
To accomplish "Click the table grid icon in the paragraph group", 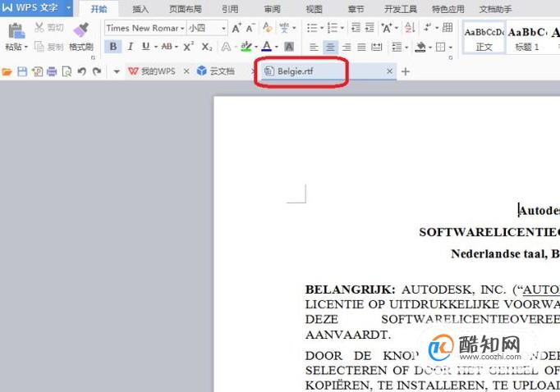I will tap(448, 27).
